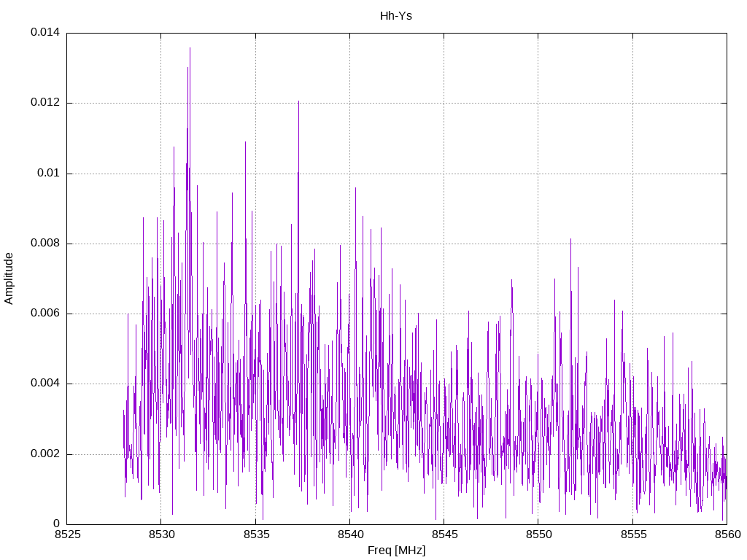747x560 pixels.
Task: Click the 0.002 y-axis tick label
Action: [45, 454]
